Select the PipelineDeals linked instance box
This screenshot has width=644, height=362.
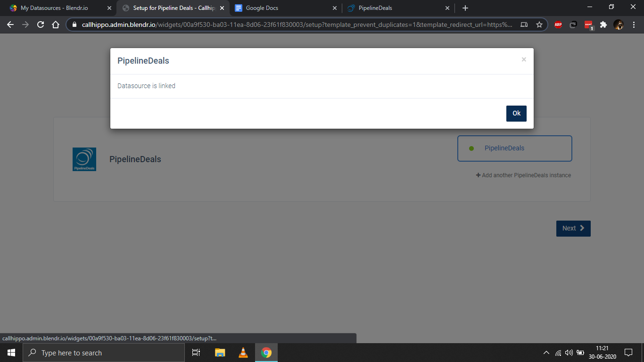pos(515,148)
